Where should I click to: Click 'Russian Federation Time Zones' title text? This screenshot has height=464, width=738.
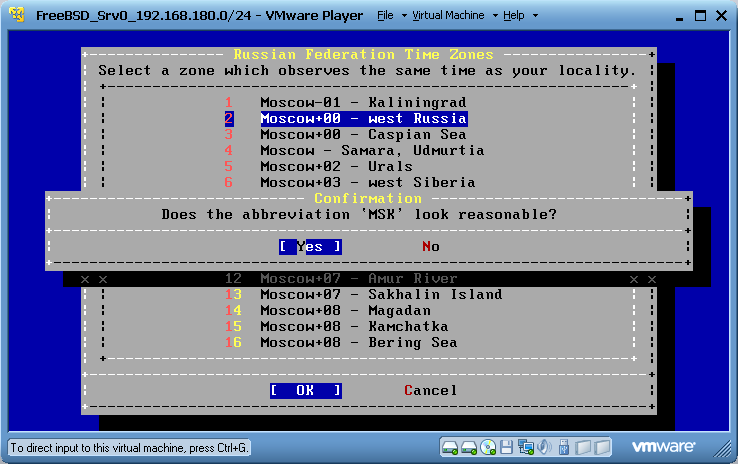363,55
